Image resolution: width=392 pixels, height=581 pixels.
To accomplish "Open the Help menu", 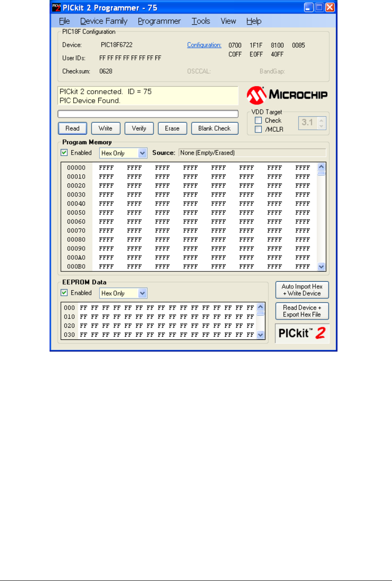I will [254, 21].
